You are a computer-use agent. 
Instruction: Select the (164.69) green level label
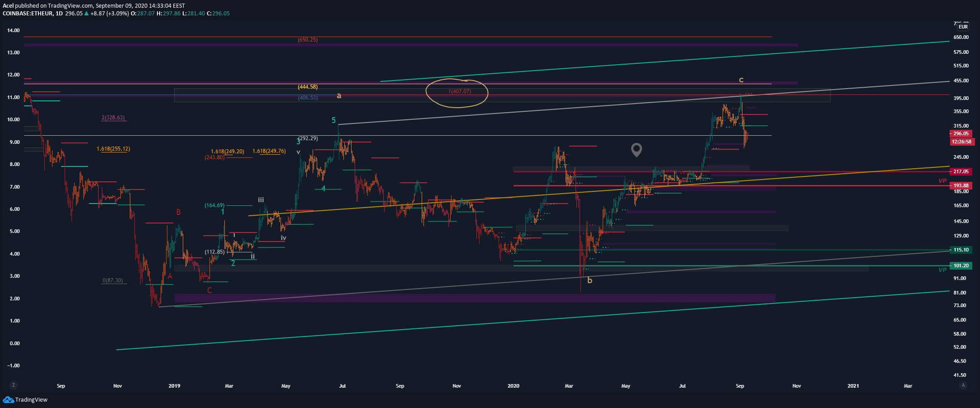point(214,205)
